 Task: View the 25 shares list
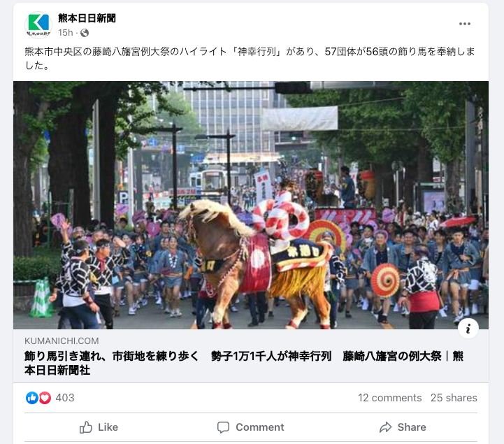pos(454,398)
